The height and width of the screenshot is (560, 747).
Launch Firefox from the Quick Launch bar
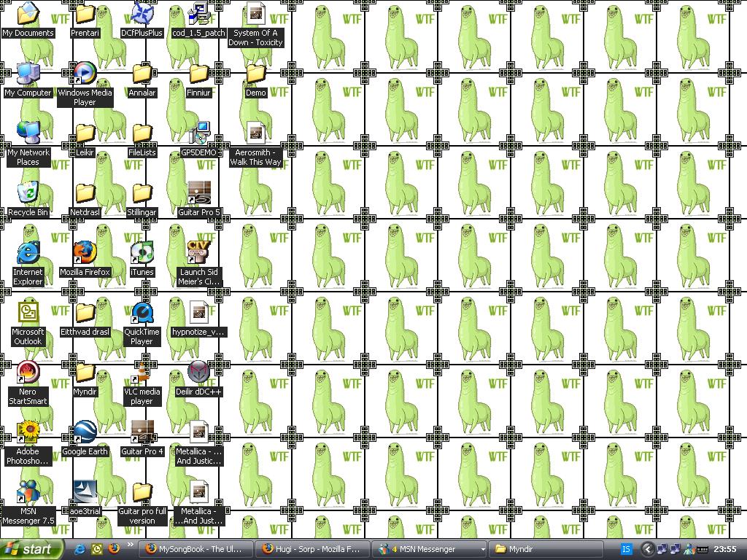pos(114,548)
